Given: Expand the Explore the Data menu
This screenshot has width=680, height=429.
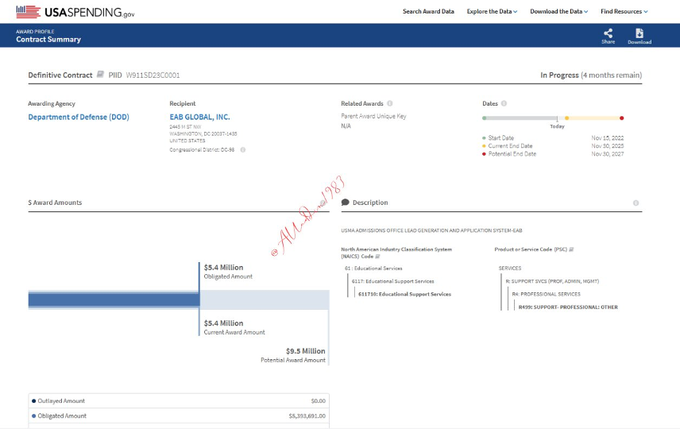Looking at the screenshot, I should [492, 11].
